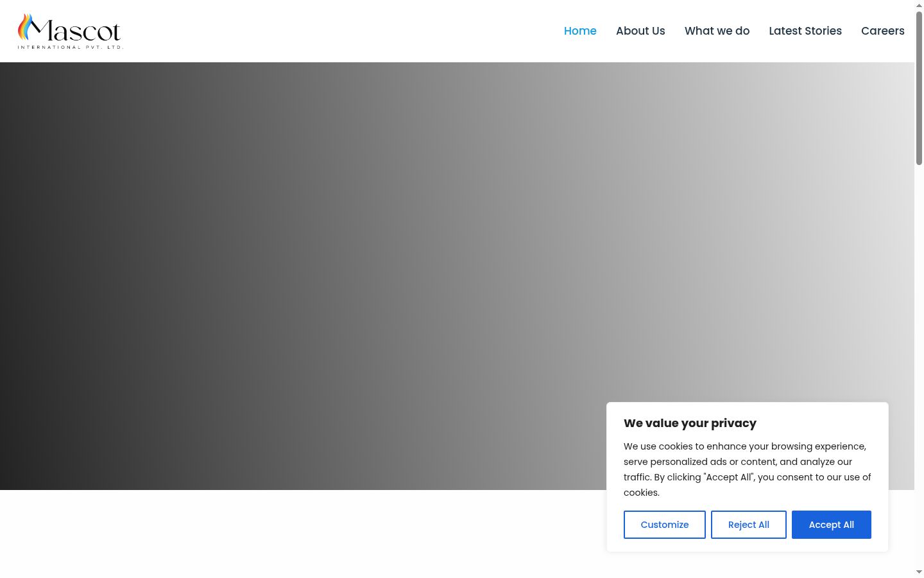Open the Home menu item
Screen dimensions: 924x578
(x=580, y=31)
